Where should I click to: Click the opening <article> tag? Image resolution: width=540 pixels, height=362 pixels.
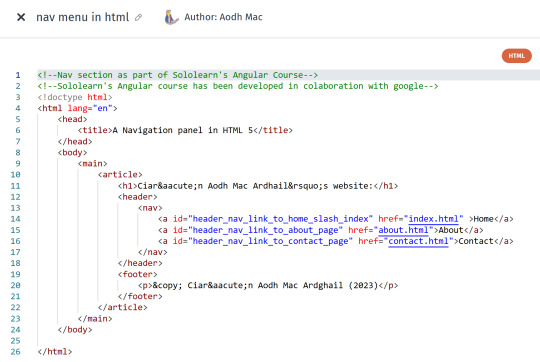tap(120, 174)
